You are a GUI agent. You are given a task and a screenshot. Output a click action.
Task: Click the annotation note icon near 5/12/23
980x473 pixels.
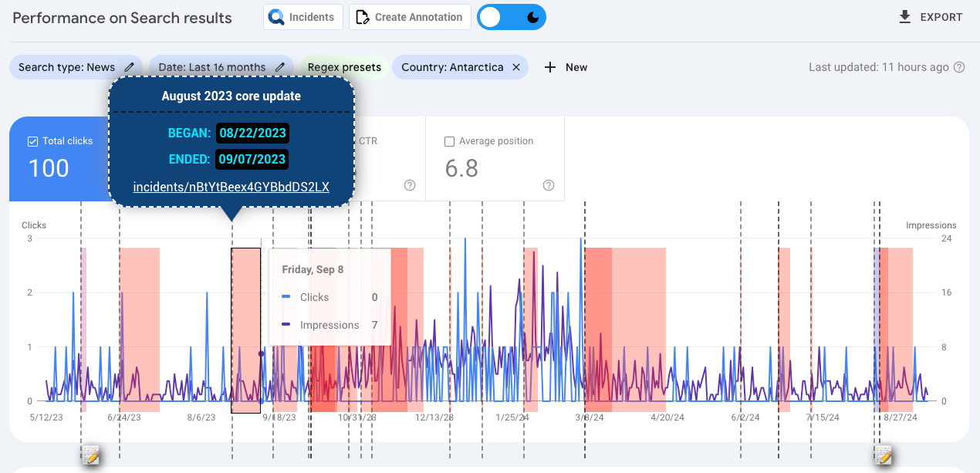(91, 455)
